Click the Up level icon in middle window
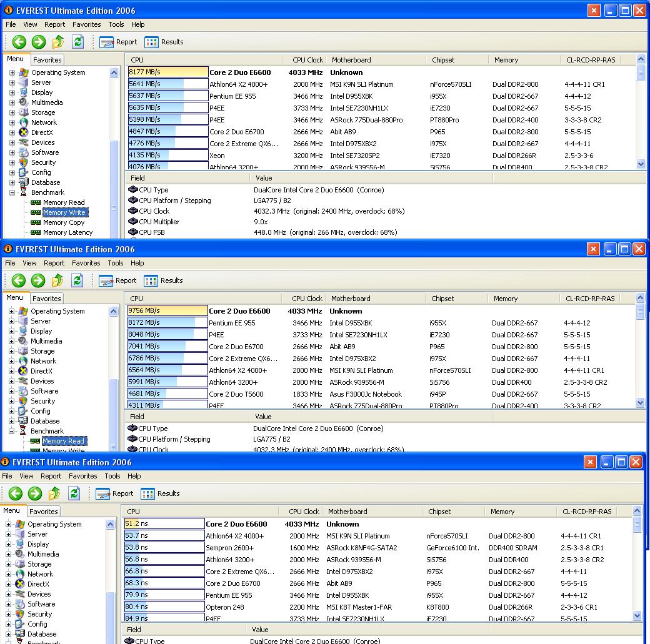Image resolution: width=650 pixels, height=644 pixels. tap(57, 280)
